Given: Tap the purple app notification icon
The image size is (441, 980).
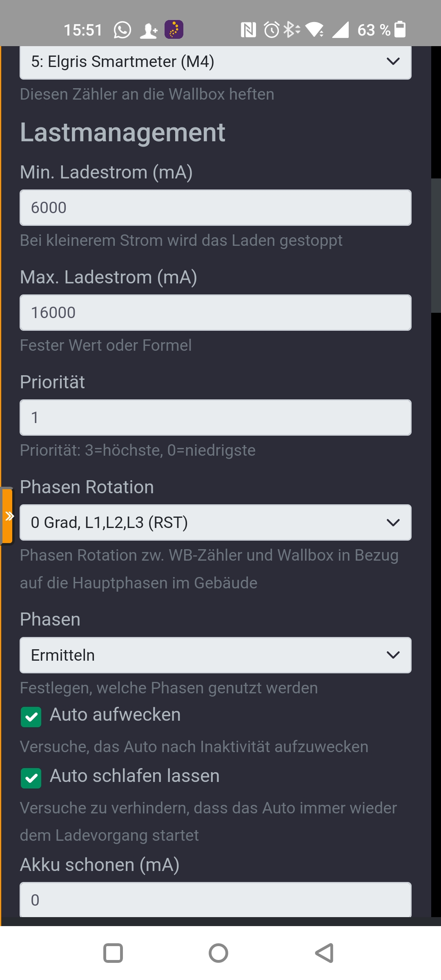Looking at the screenshot, I should [174, 30].
